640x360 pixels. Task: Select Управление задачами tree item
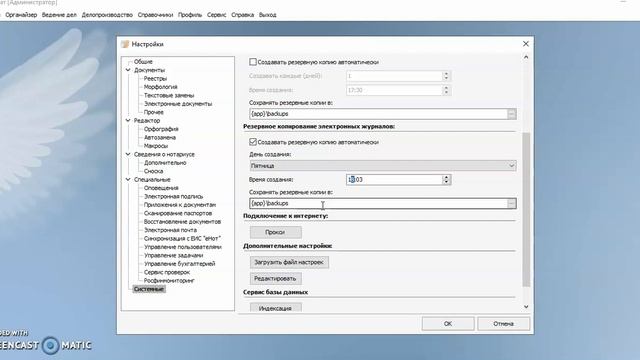tap(173, 256)
